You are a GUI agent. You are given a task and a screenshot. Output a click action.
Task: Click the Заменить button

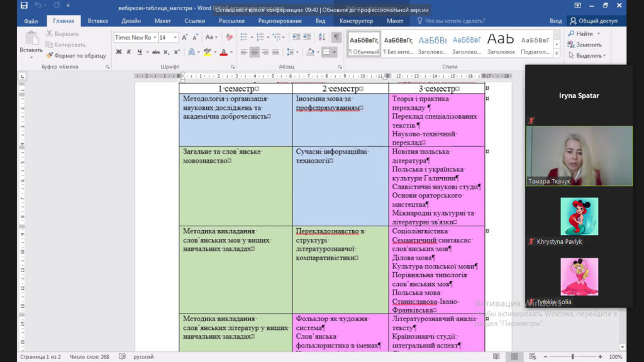[585, 45]
